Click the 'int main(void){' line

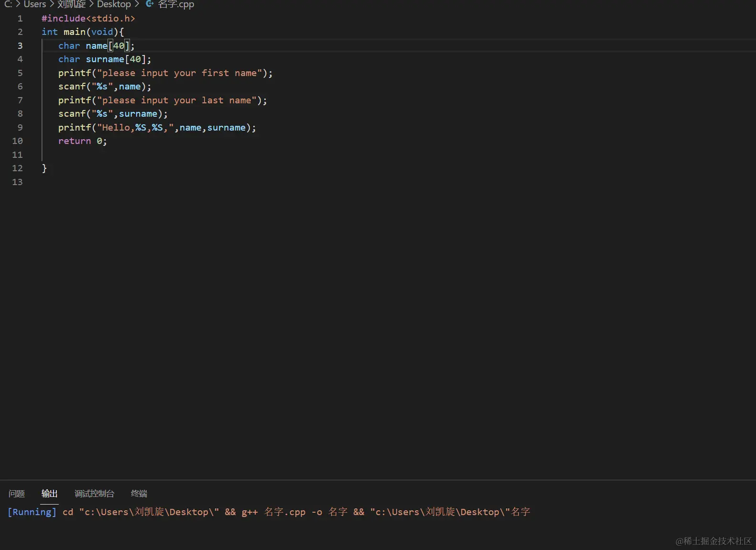(83, 32)
